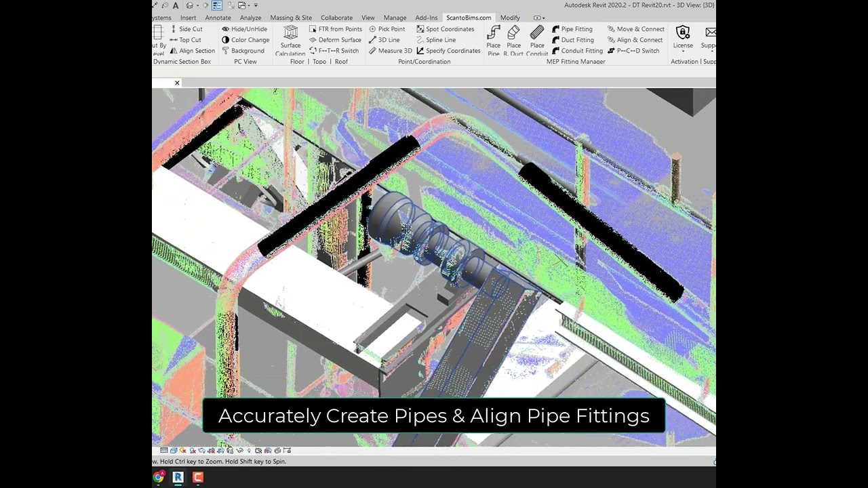The height and width of the screenshot is (488, 868).
Task: Click the Place Pipe tool
Action: (494, 41)
